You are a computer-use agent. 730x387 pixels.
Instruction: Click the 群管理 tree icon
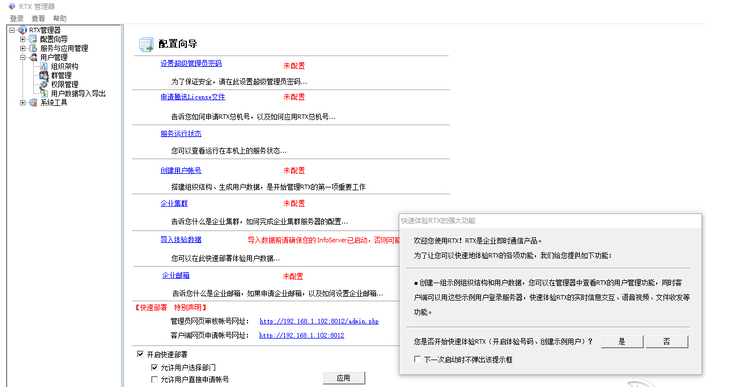click(x=44, y=75)
